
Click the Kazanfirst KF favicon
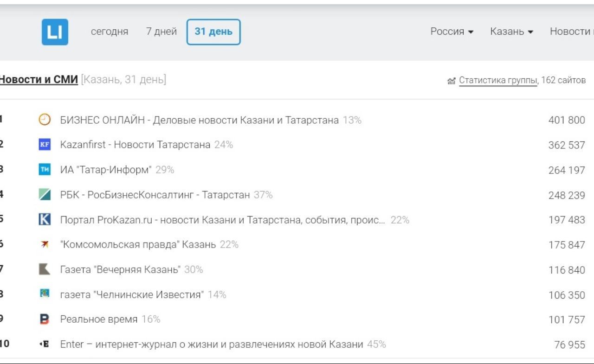click(x=45, y=145)
